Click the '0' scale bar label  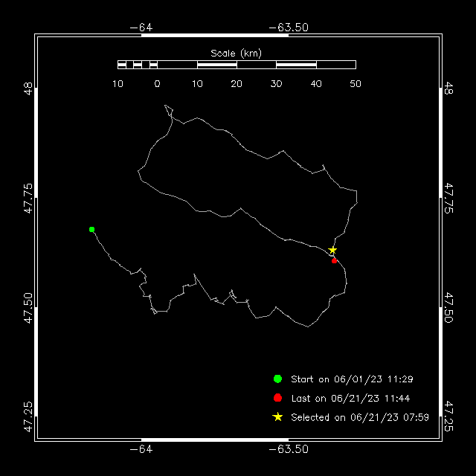pyautogui.click(x=157, y=84)
